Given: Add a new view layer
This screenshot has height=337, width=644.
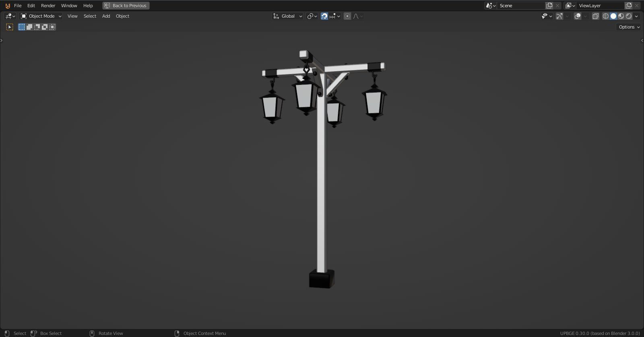Looking at the screenshot, I should [629, 6].
